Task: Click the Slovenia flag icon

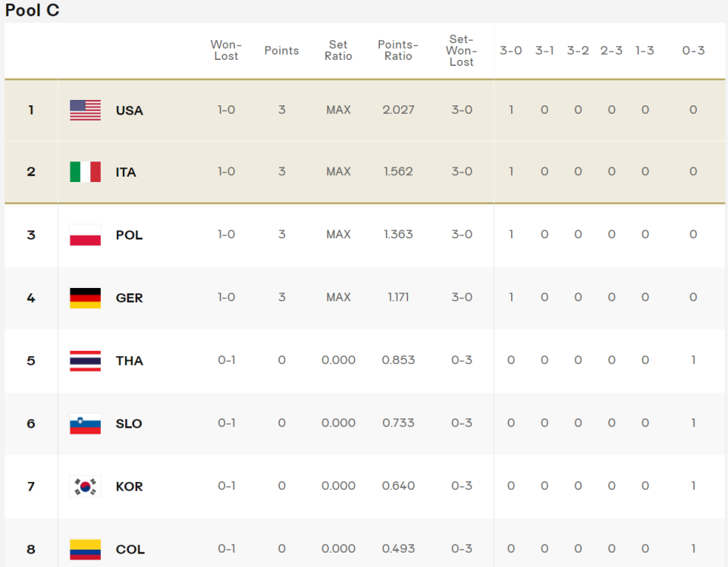Action: [x=85, y=424]
